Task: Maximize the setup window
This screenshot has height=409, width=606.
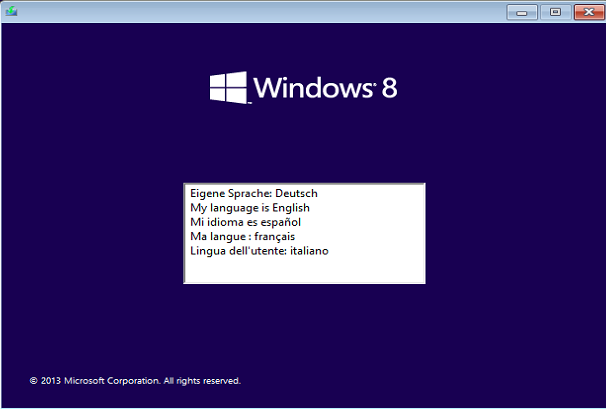Action: pos(555,12)
